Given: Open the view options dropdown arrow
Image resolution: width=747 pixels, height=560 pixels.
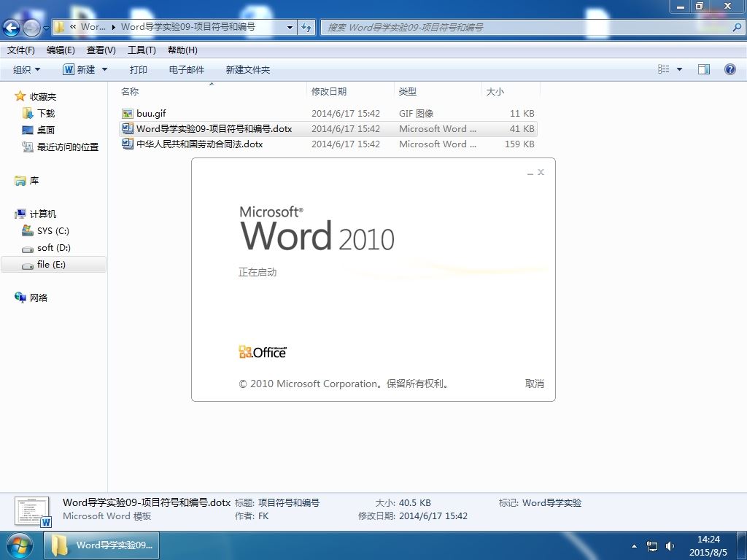Looking at the screenshot, I should click(x=679, y=69).
